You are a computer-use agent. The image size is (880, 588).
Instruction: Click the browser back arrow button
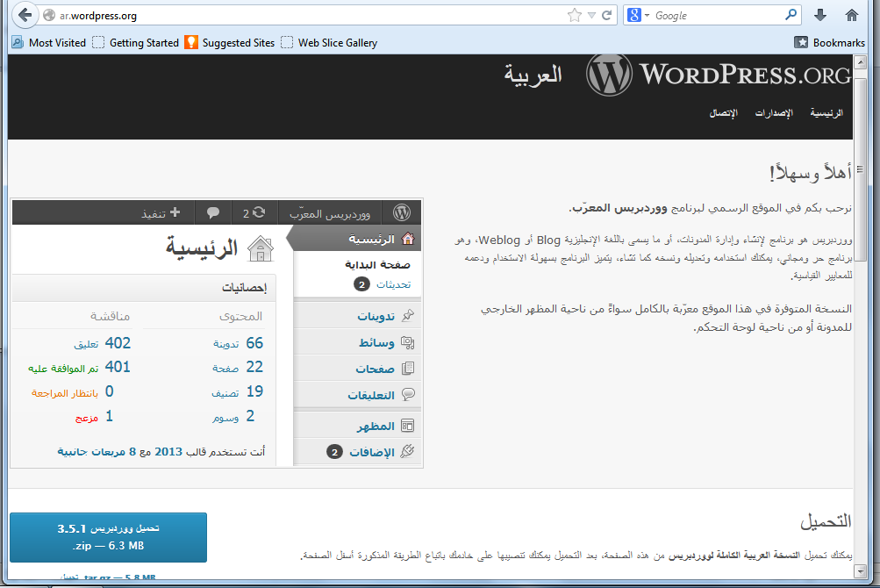pos(25,15)
